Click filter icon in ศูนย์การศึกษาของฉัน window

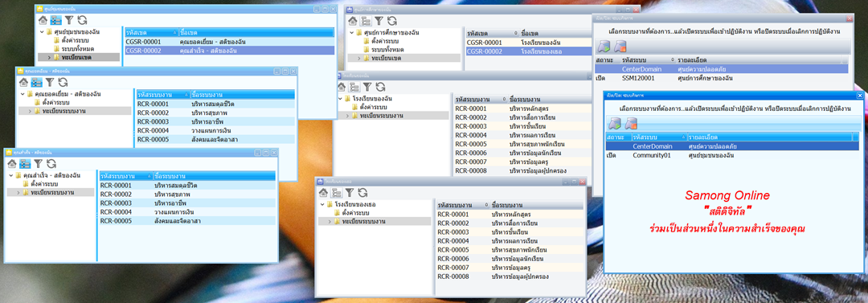379,21
